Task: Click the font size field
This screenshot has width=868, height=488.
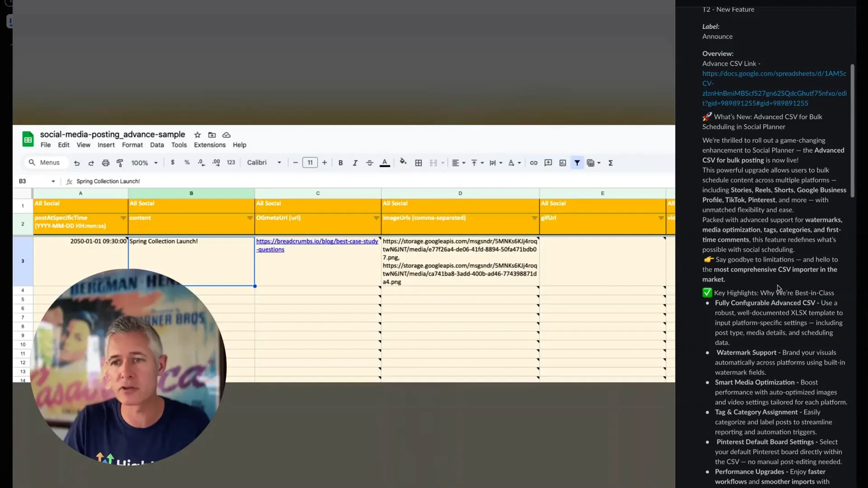Action: tap(310, 163)
